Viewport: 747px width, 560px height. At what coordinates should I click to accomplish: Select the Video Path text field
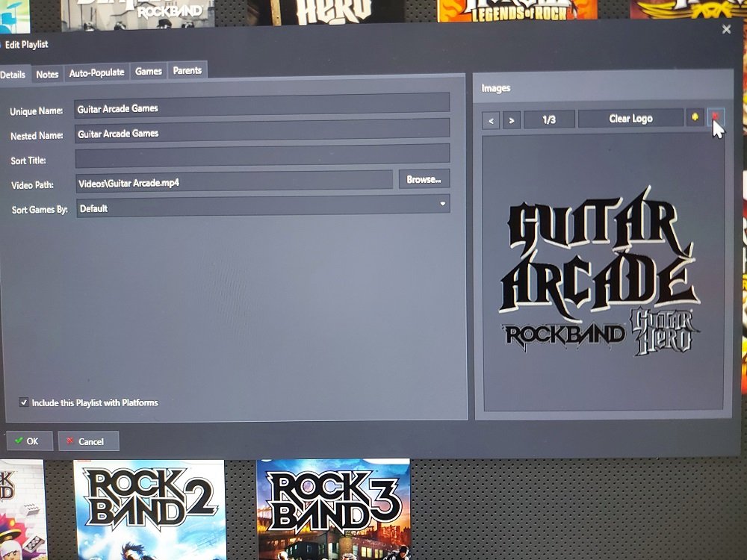coord(235,182)
